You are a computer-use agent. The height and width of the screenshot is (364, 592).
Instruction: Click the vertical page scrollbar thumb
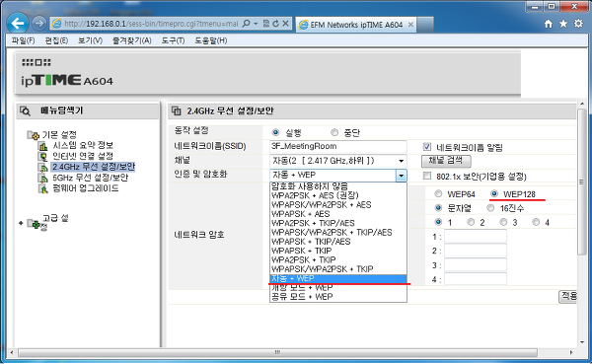582,182
